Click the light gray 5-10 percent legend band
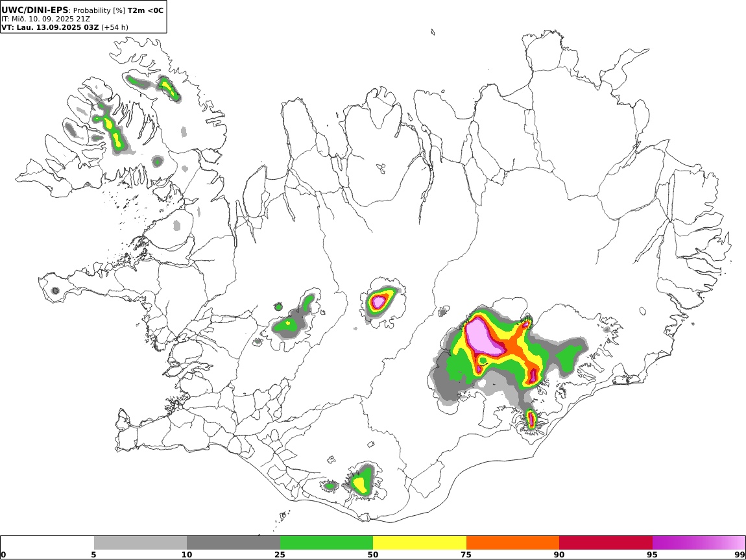The image size is (746, 560). click(140, 542)
